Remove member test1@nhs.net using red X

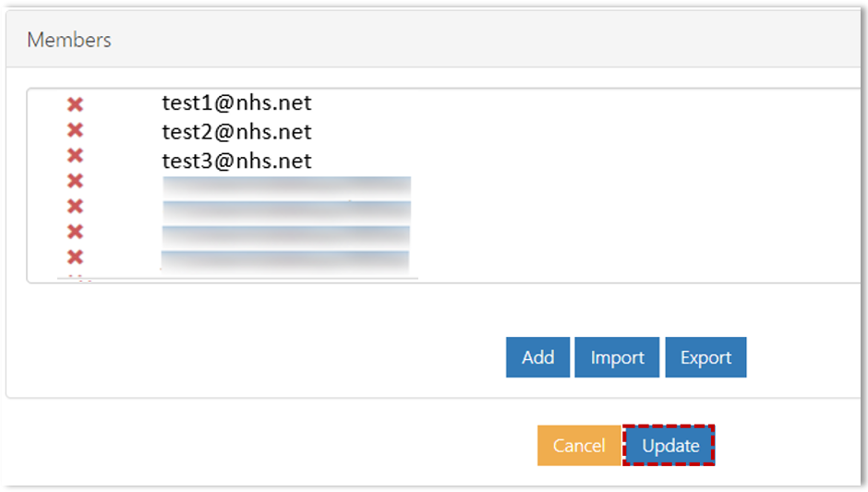76,104
